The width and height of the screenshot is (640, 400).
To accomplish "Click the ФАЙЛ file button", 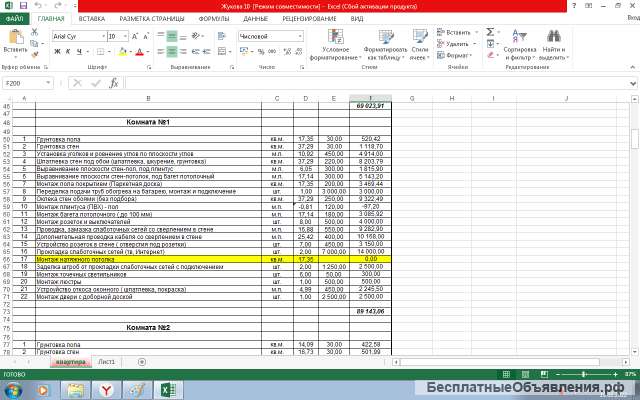I will 14,18.
